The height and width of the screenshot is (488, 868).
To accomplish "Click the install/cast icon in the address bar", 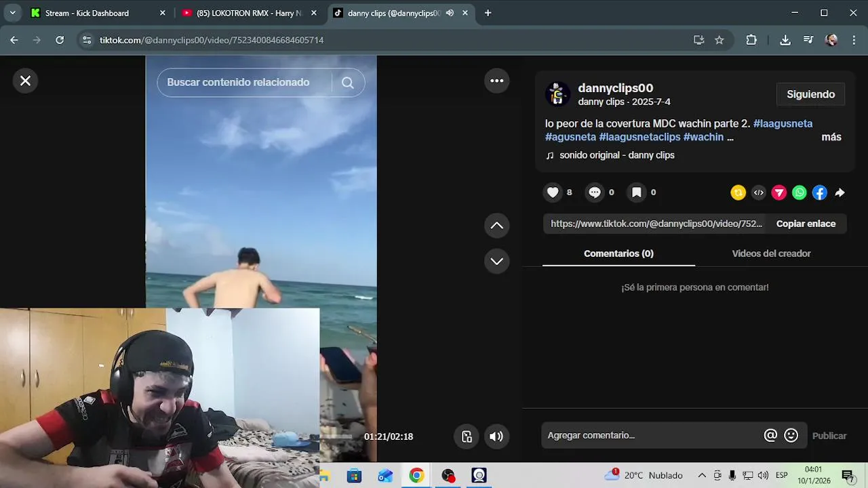I will click(699, 40).
